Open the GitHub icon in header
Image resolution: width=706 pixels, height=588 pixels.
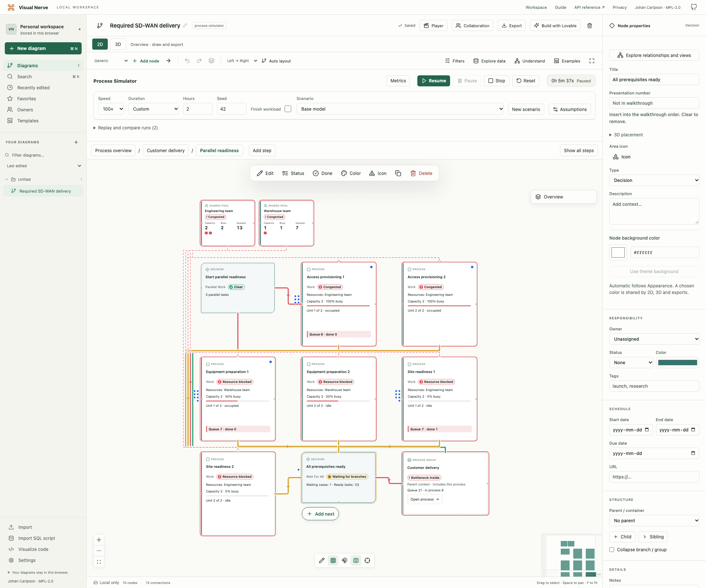click(x=693, y=7)
